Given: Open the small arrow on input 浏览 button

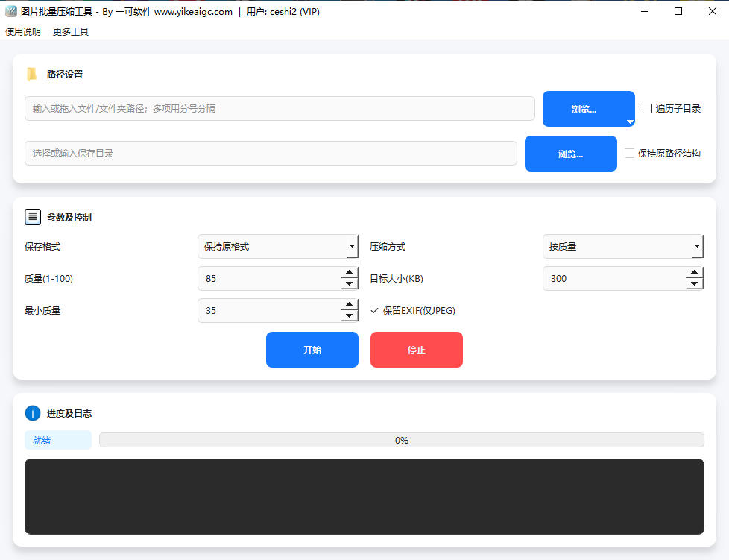Looking at the screenshot, I should (629, 121).
